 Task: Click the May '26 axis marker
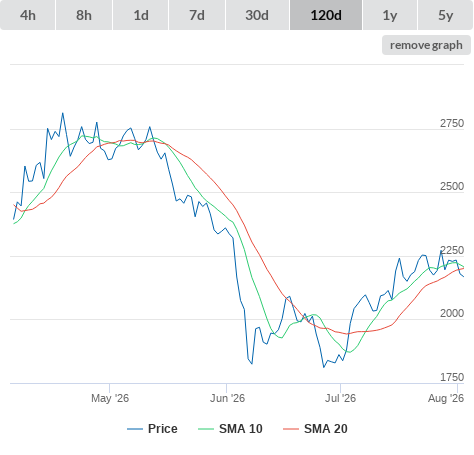[110, 398]
